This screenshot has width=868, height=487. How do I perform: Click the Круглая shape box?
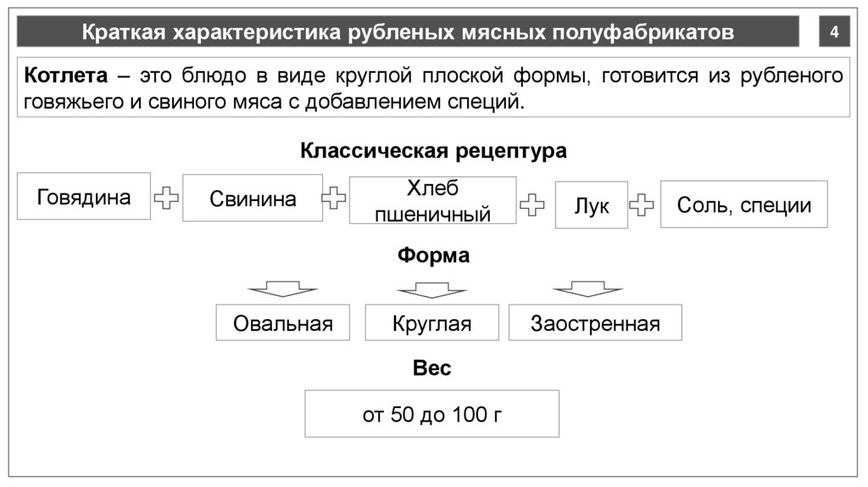[x=431, y=322]
